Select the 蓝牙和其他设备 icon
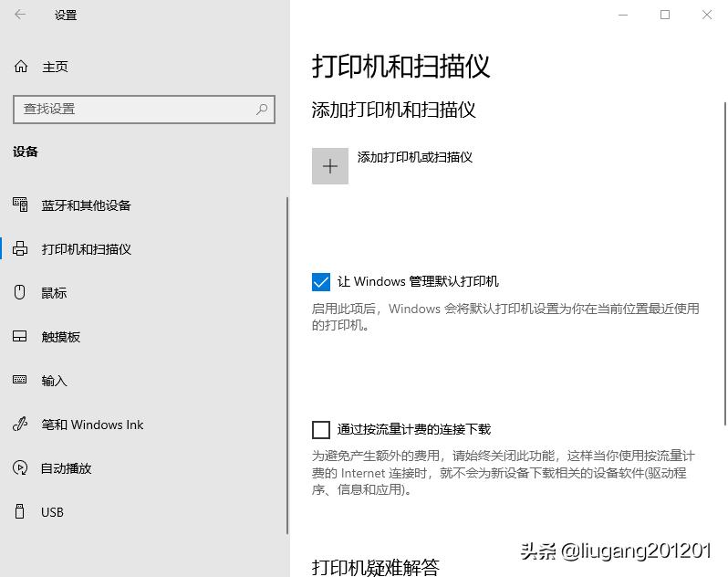This screenshot has width=728, height=577. coord(20,205)
